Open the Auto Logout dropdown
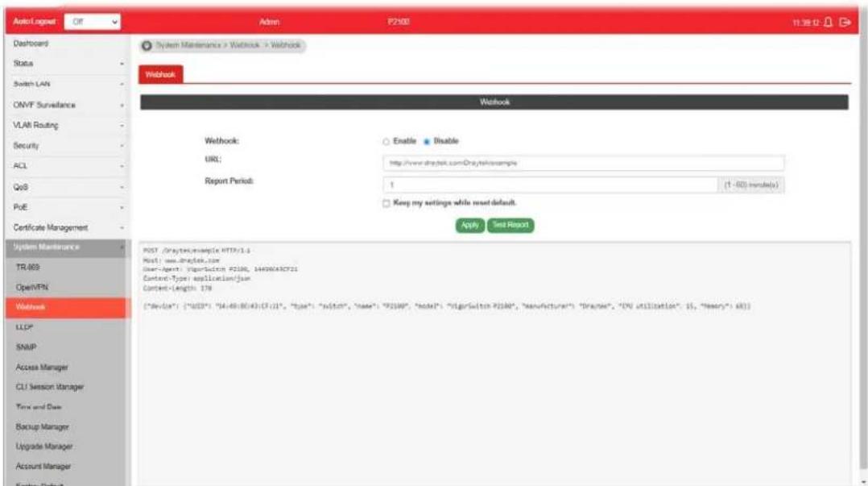Image resolution: width=868 pixels, height=486 pixels. tap(93, 22)
